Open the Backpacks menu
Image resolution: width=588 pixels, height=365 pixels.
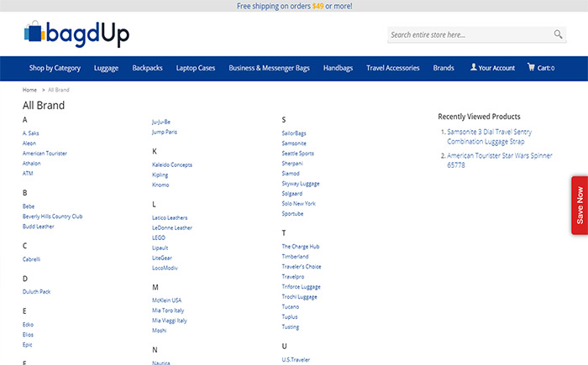(x=147, y=68)
